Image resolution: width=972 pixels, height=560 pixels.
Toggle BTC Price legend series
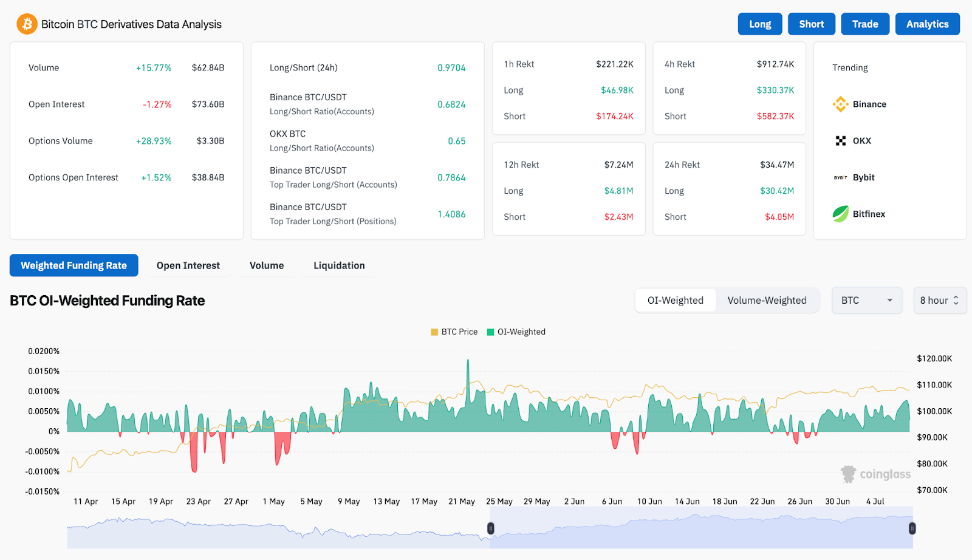click(x=454, y=332)
